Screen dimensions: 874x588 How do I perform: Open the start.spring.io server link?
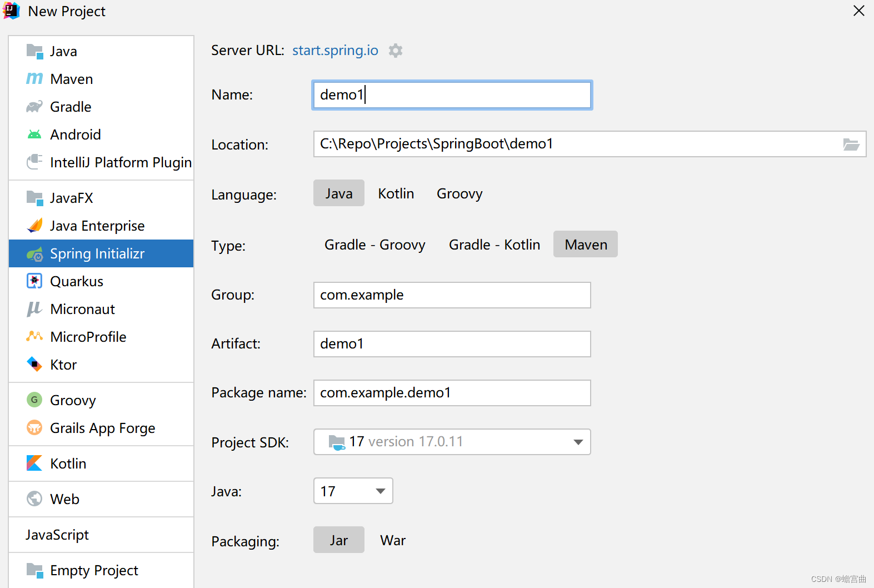point(335,51)
